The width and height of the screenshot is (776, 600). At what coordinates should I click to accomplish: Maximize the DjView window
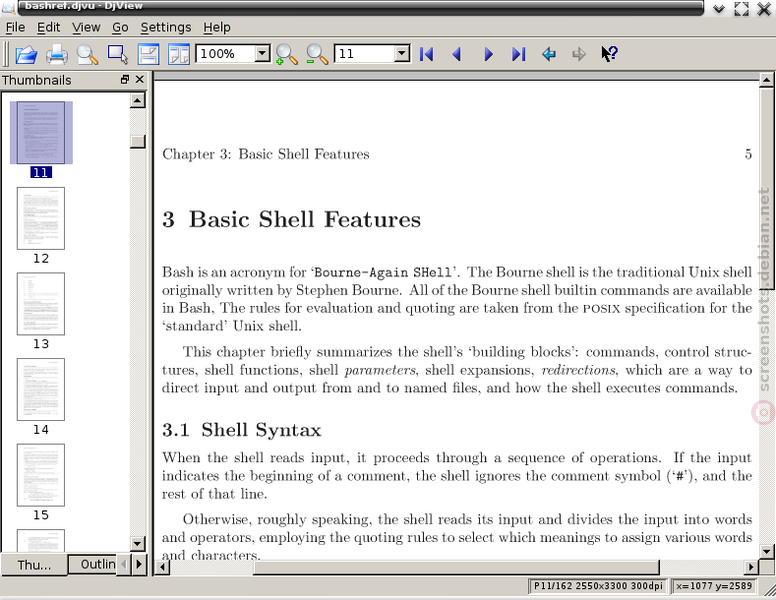(741, 9)
